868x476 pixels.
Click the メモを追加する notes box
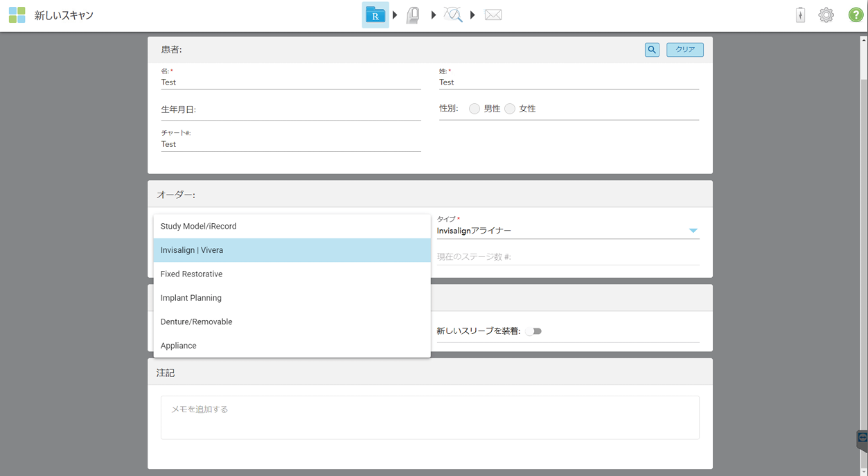(430, 417)
